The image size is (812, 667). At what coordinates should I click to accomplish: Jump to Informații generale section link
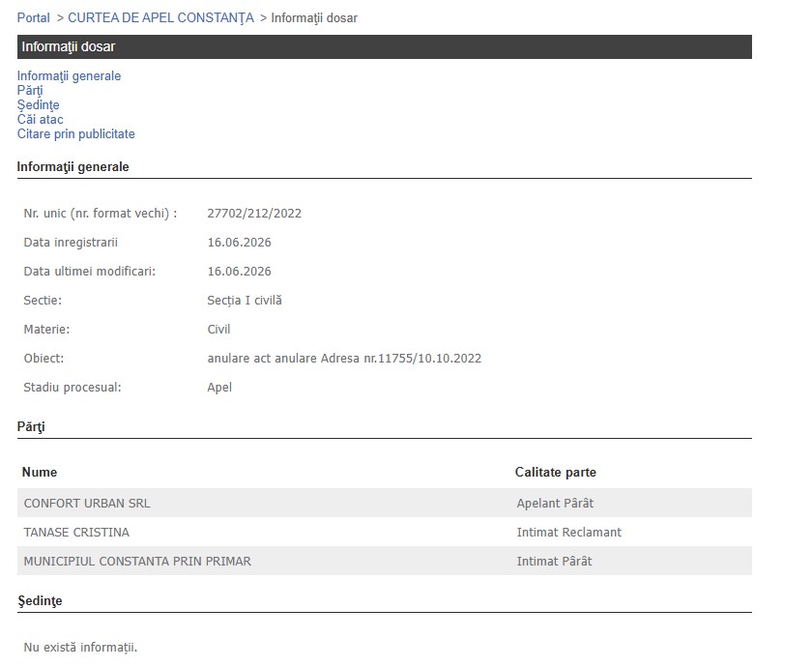[x=69, y=75]
